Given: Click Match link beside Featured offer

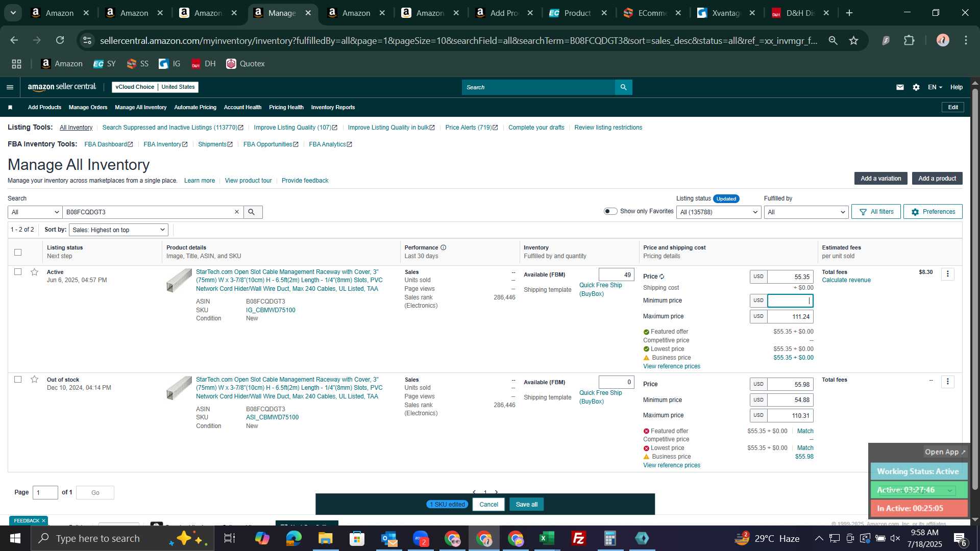Looking at the screenshot, I should click(x=805, y=431).
